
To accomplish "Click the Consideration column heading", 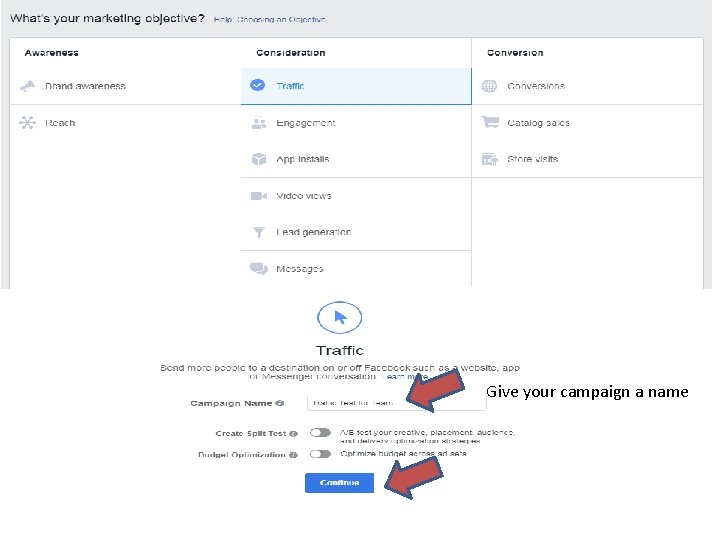I will pos(291,53).
